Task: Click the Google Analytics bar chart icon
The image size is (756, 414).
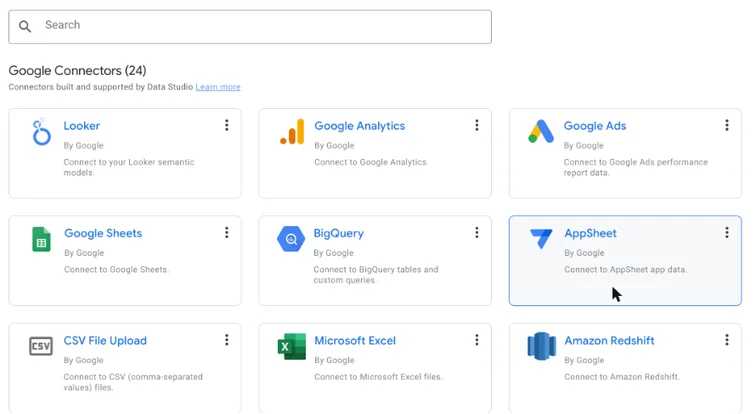Action: [x=292, y=132]
